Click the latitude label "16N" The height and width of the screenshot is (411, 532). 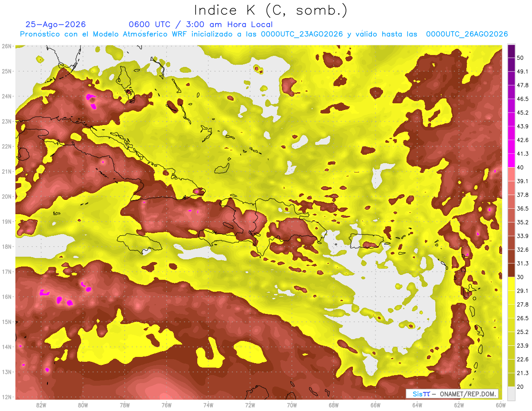(x=6, y=297)
